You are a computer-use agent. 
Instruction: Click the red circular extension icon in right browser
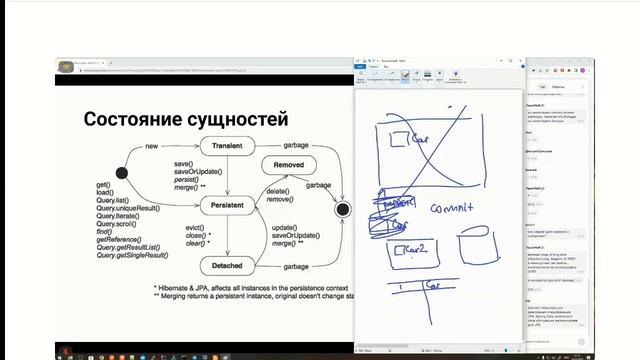[x=562, y=70]
